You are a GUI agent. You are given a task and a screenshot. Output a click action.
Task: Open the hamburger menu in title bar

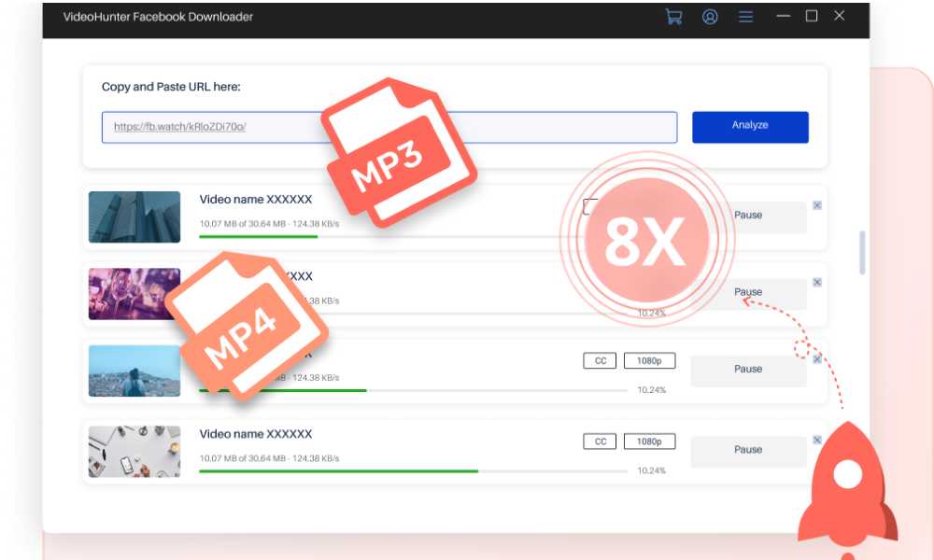point(745,17)
